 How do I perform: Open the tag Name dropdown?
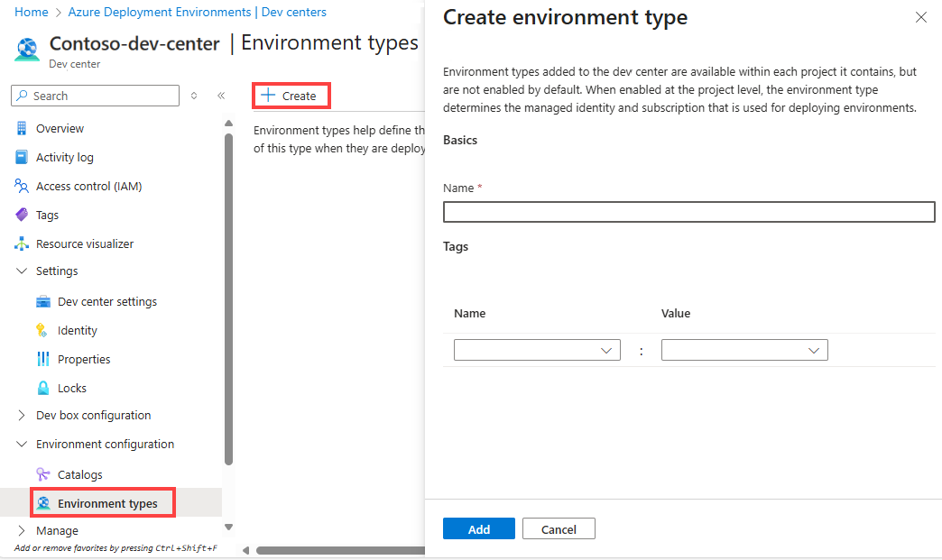[x=537, y=350]
